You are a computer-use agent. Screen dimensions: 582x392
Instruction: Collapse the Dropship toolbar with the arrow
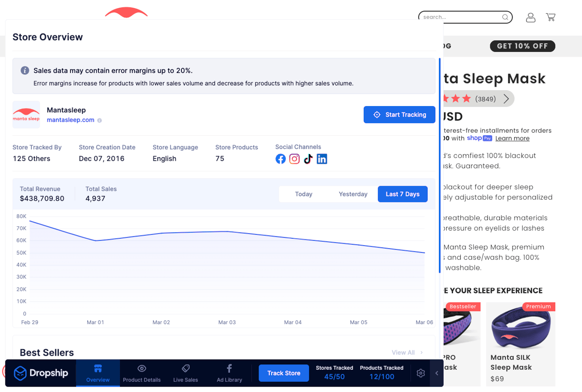(436, 373)
